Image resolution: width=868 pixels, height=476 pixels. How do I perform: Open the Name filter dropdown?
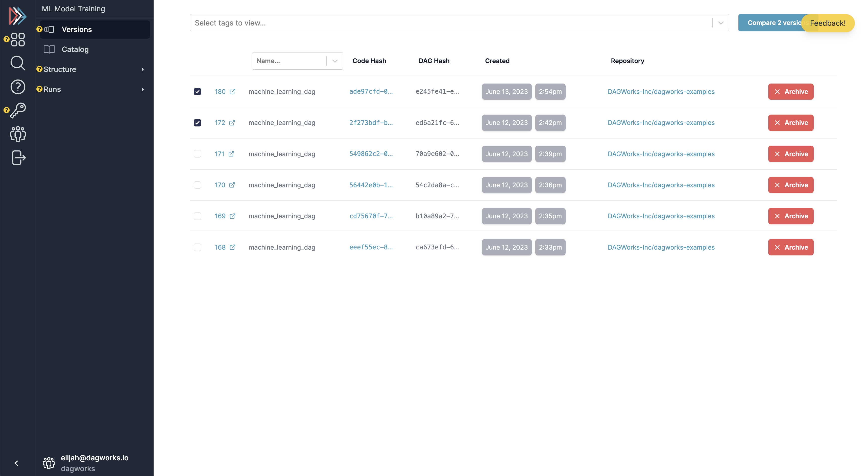(x=335, y=61)
